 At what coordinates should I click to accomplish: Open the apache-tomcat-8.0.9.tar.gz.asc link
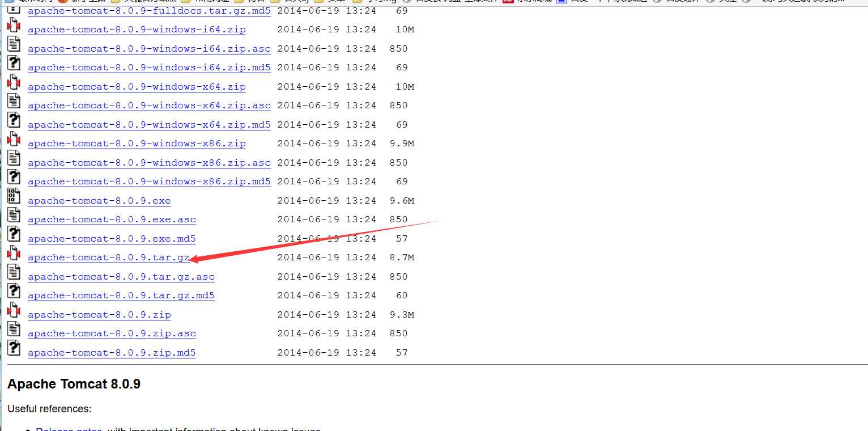[121, 277]
